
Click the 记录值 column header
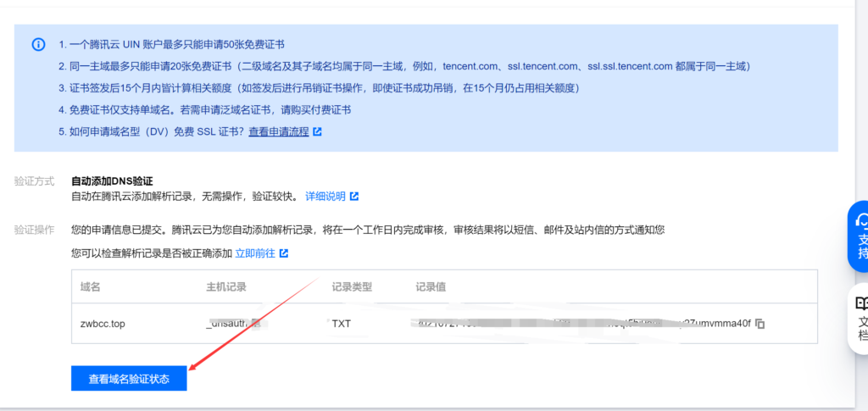click(431, 286)
